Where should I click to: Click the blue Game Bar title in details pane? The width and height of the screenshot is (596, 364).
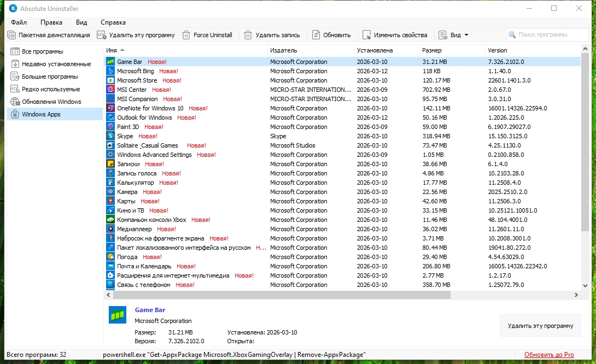coord(150,310)
